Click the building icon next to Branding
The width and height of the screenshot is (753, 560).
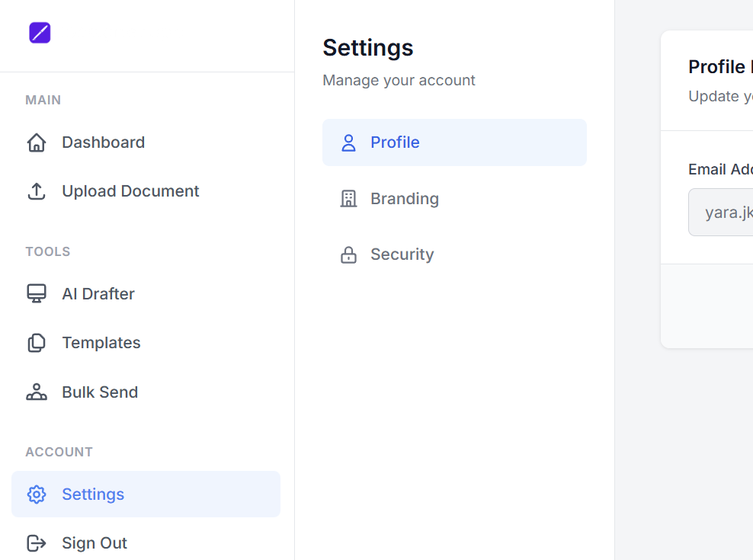pos(348,199)
